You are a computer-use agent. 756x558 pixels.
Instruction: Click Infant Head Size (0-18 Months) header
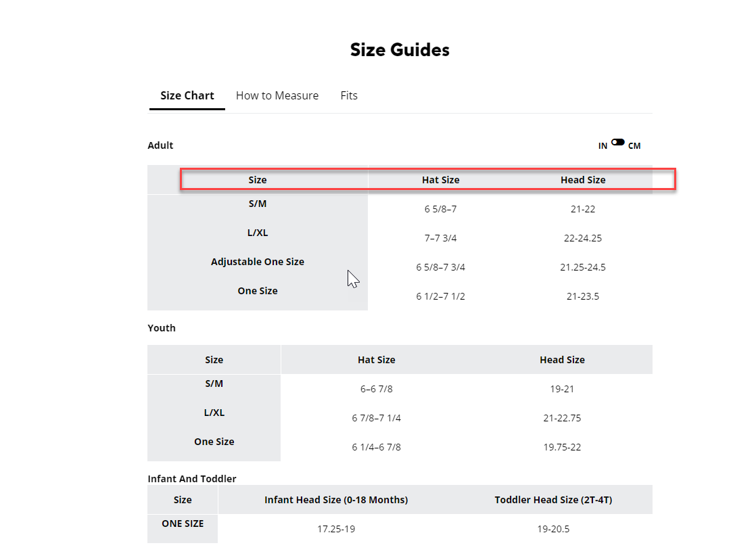(x=336, y=500)
